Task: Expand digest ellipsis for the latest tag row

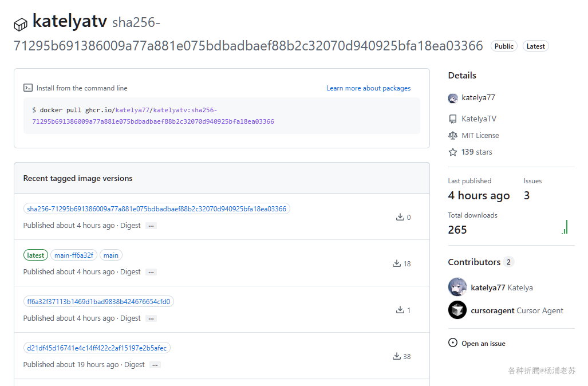Action: (151, 273)
